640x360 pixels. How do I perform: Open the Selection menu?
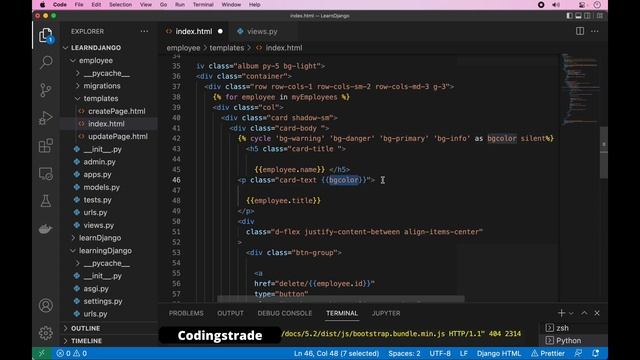click(x=120, y=5)
